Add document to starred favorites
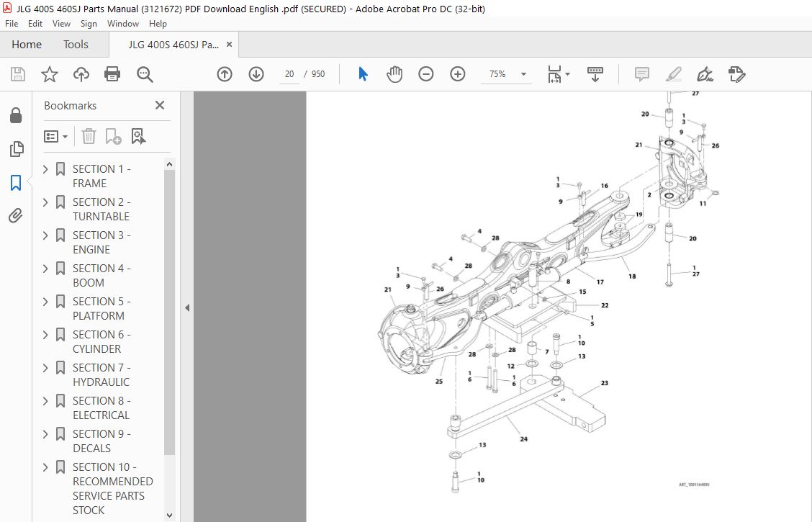 (50, 74)
